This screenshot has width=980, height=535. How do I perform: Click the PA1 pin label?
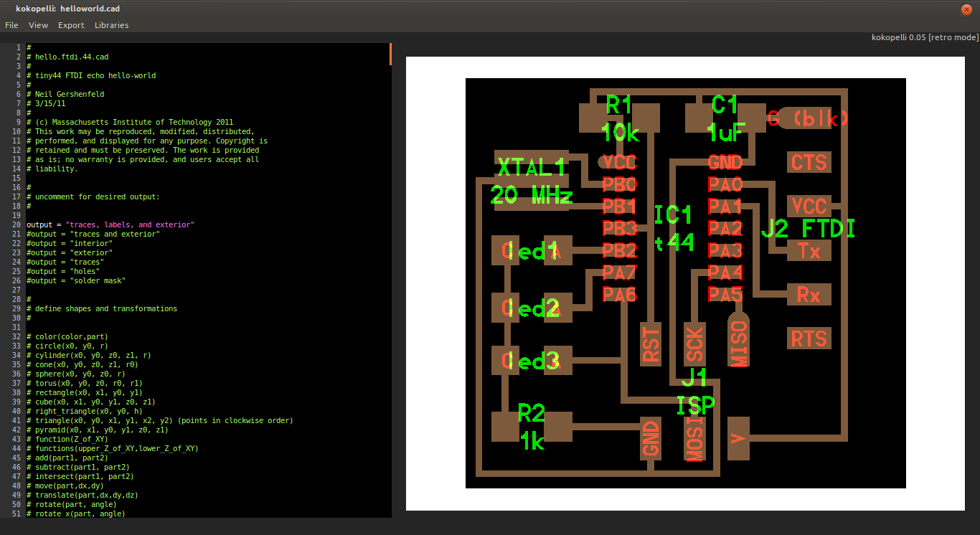tap(725, 207)
